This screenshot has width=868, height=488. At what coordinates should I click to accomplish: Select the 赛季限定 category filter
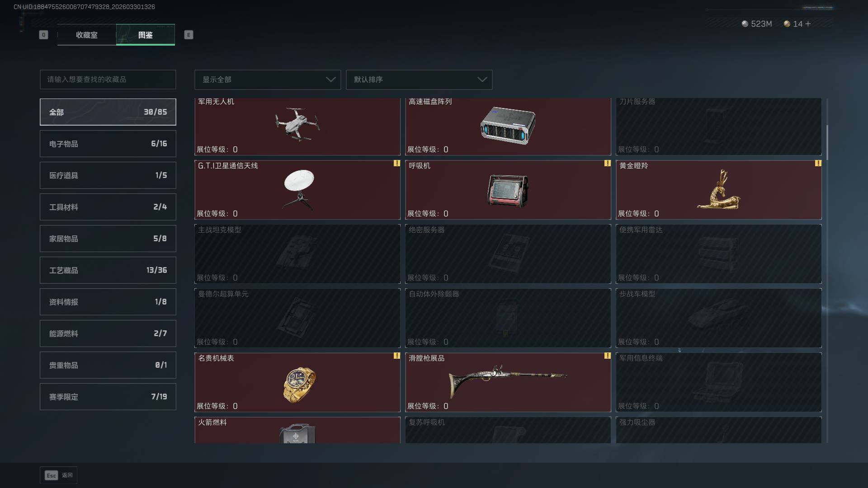click(x=108, y=397)
